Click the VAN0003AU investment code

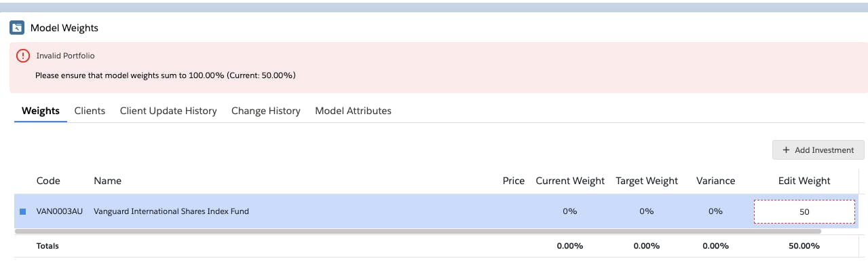point(60,211)
